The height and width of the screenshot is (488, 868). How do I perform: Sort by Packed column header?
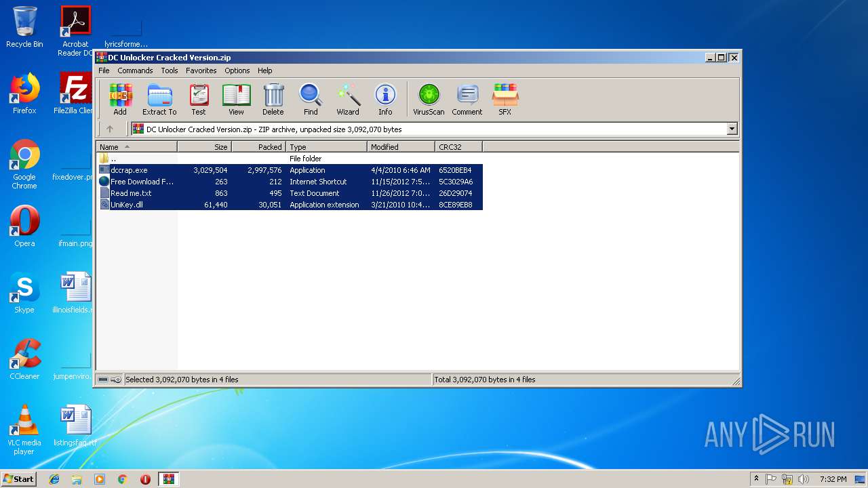[x=258, y=146]
